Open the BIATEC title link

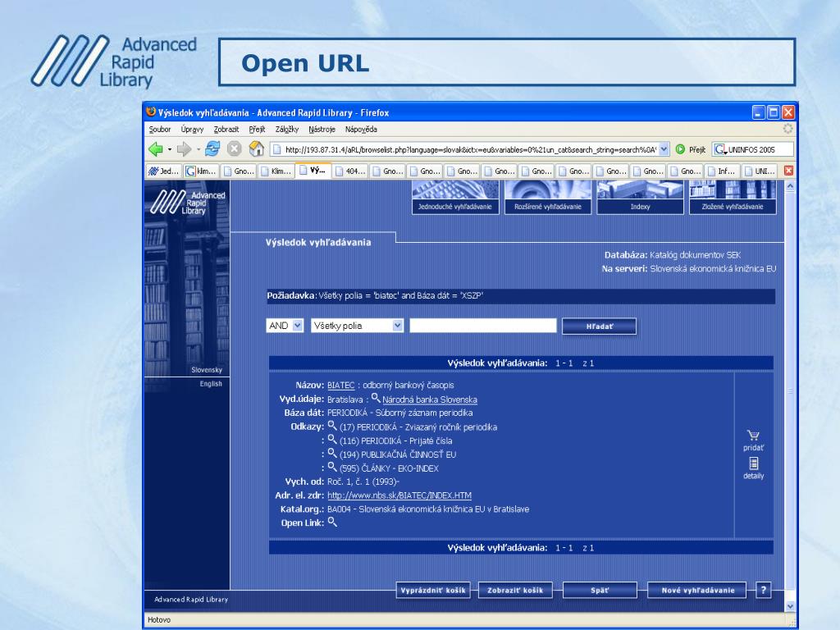[340, 386]
